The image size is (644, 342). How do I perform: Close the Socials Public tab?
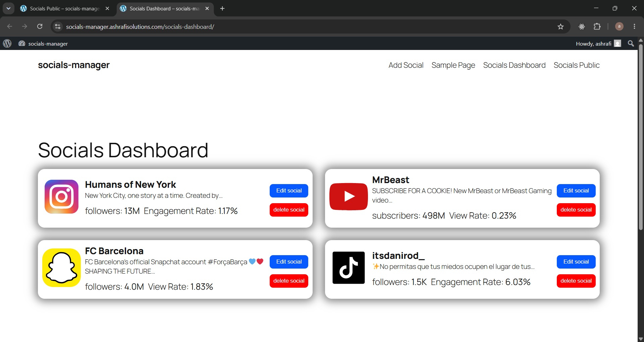coord(107,8)
